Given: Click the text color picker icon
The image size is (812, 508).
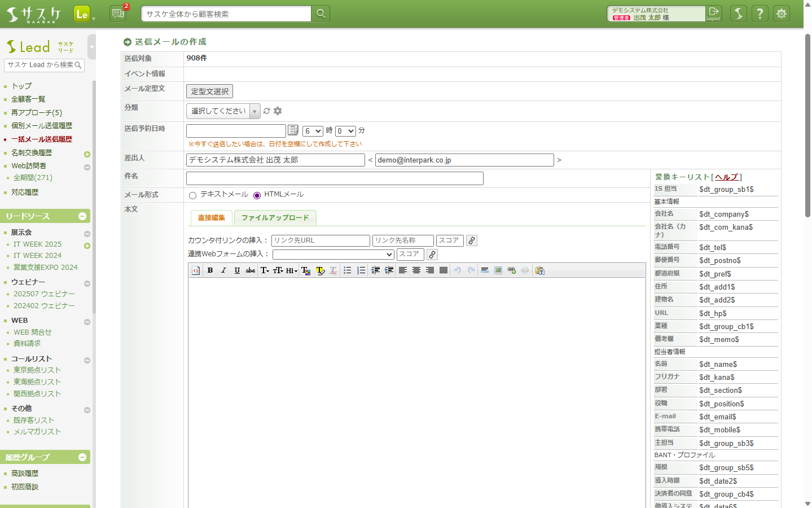Looking at the screenshot, I should pyautogui.click(x=306, y=270).
